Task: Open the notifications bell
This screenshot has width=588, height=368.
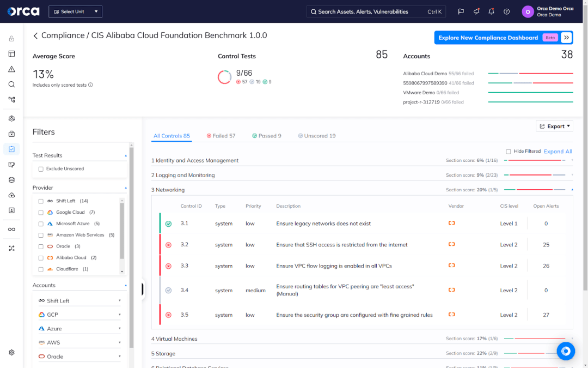Action: [x=491, y=11]
